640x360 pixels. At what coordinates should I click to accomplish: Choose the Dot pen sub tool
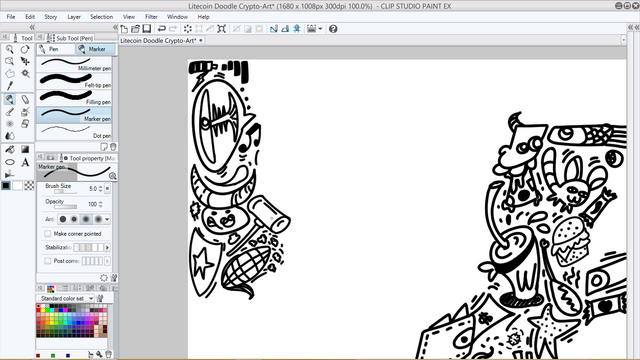pos(74,131)
